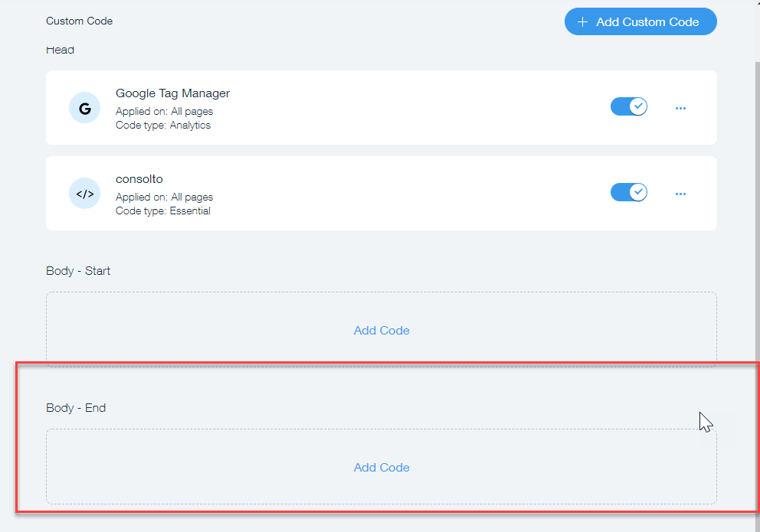
Task: Select the Head section heading
Action: click(x=60, y=49)
